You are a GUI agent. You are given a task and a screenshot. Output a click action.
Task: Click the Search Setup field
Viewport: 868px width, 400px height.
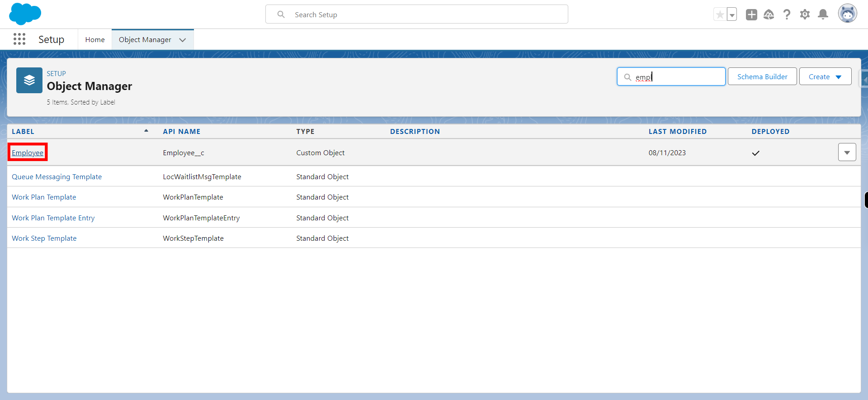pos(416,14)
